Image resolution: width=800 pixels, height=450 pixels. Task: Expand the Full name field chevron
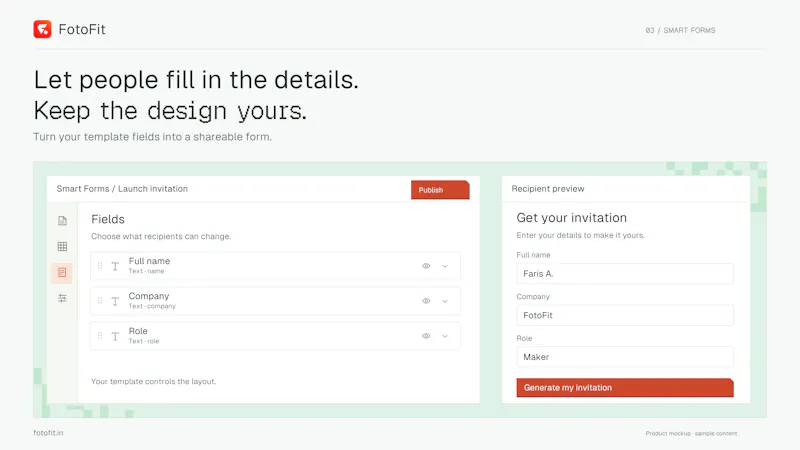click(445, 266)
